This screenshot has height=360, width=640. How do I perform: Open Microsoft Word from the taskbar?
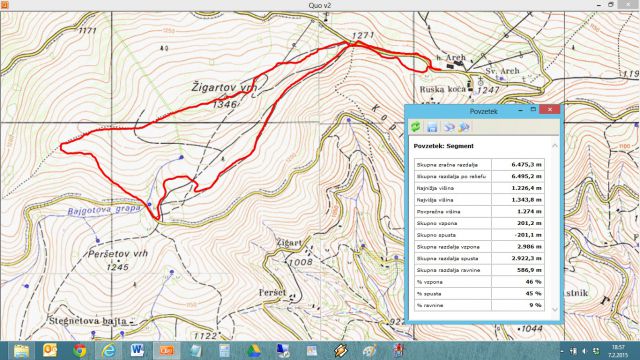[138, 350]
